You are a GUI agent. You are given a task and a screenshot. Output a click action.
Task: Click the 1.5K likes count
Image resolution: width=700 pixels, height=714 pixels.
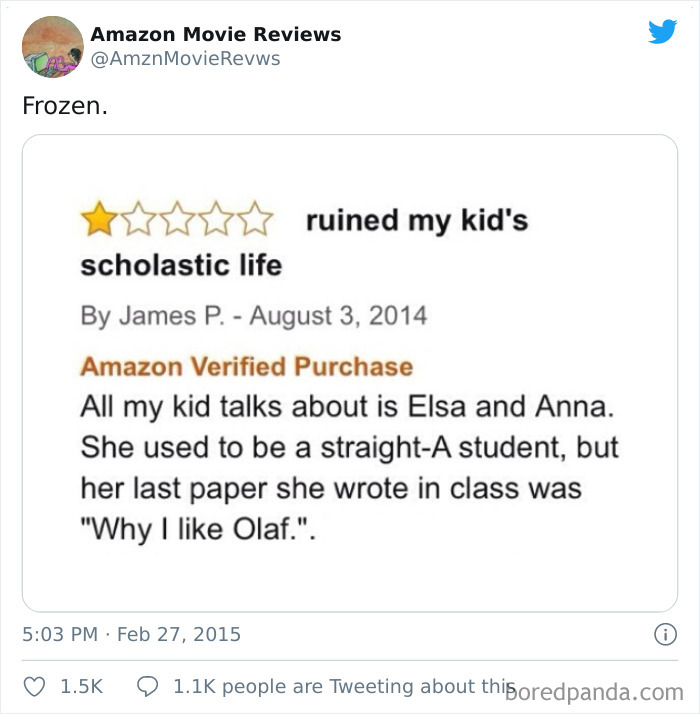click(x=82, y=687)
